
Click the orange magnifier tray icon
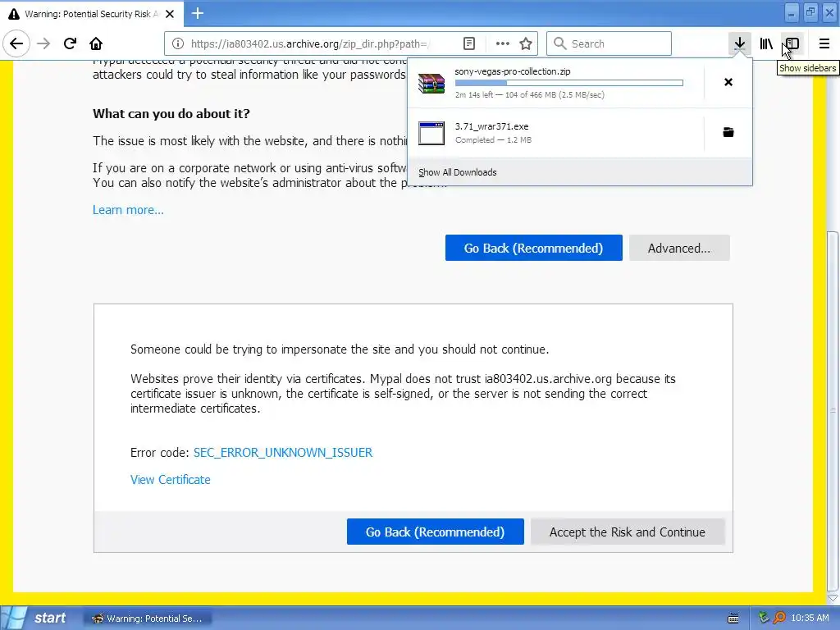pos(779,618)
